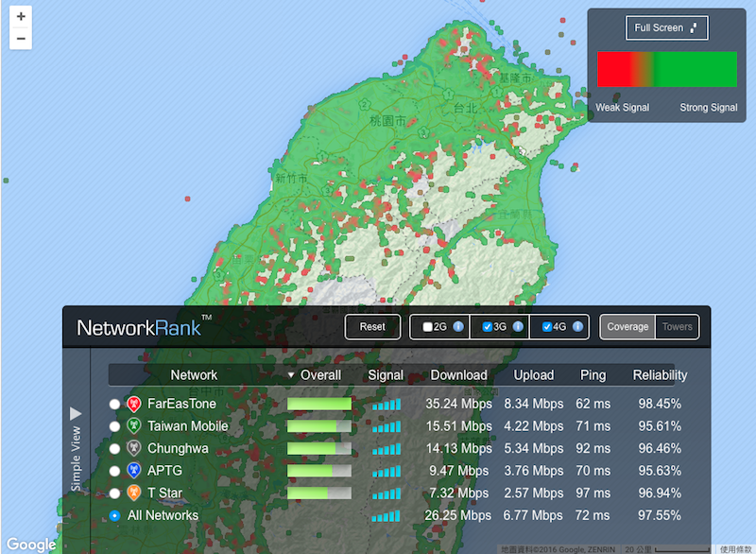756x554 pixels.
Task: Click Chunghwa overall score bar
Action: (x=319, y=449)
